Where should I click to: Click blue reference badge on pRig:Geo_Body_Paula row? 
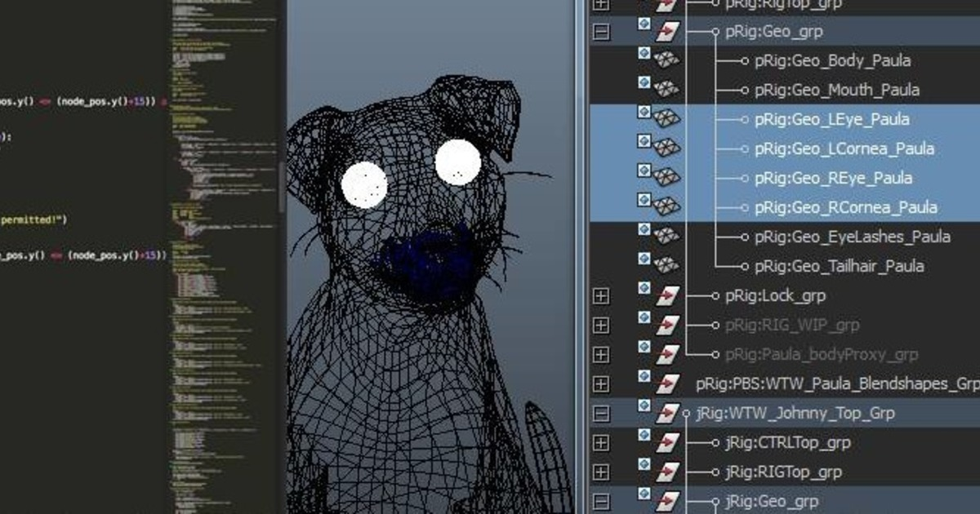[x=644, y=53]
